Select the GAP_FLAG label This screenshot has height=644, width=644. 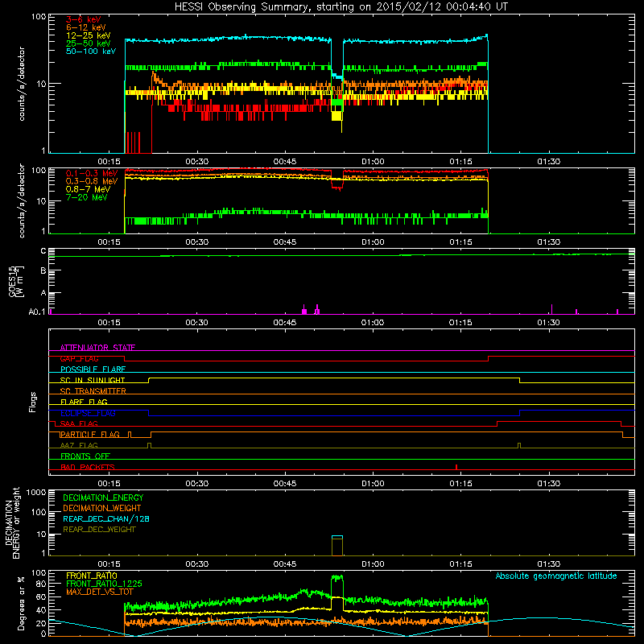pos(79,358)
